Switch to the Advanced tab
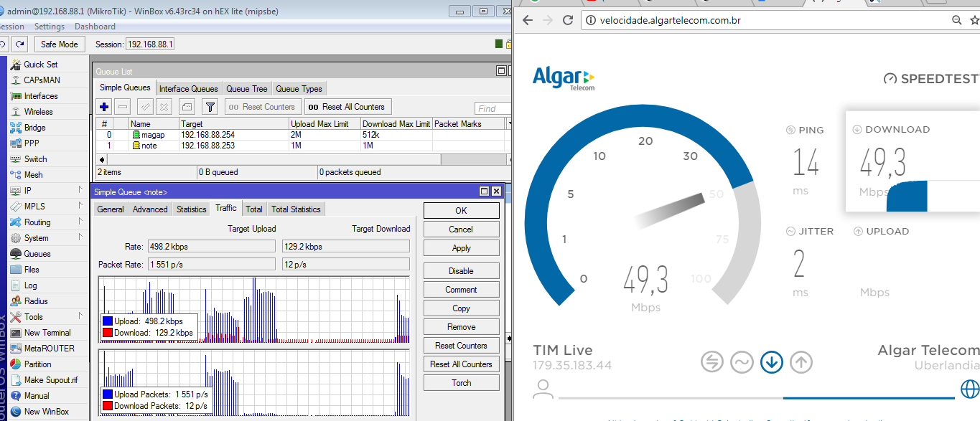The width and height of the screenshot is (980, 421). [x=150, y=209]
